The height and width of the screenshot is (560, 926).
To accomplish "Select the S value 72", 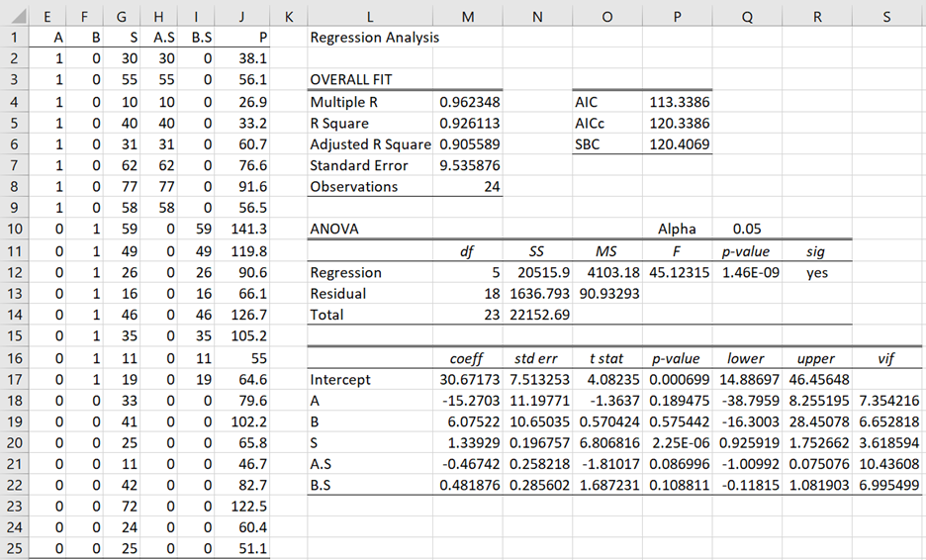I will coord(121,507).
